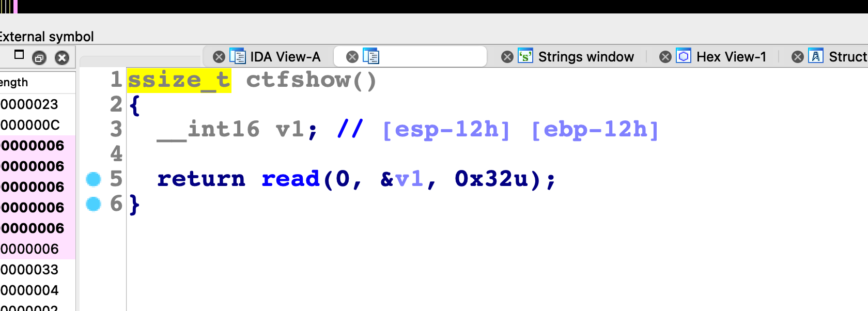Open the Strings window tab

pyautogui.click(x=586, y=57)
